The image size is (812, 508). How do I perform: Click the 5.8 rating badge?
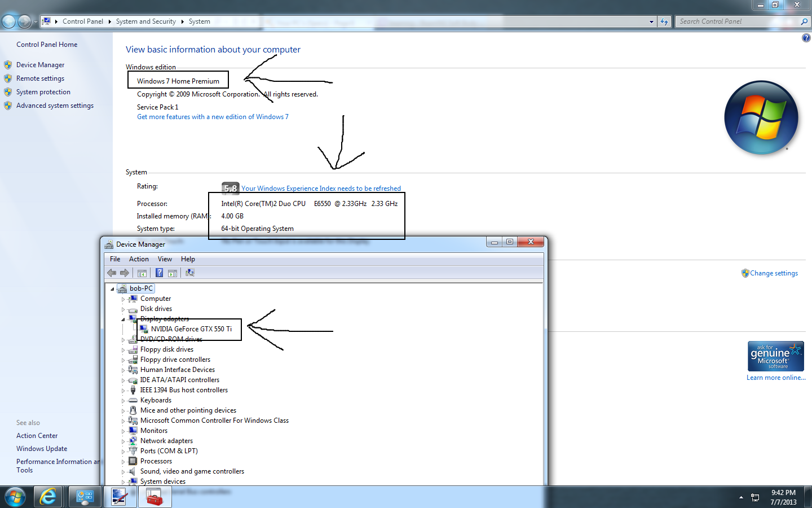click(230, 189)
